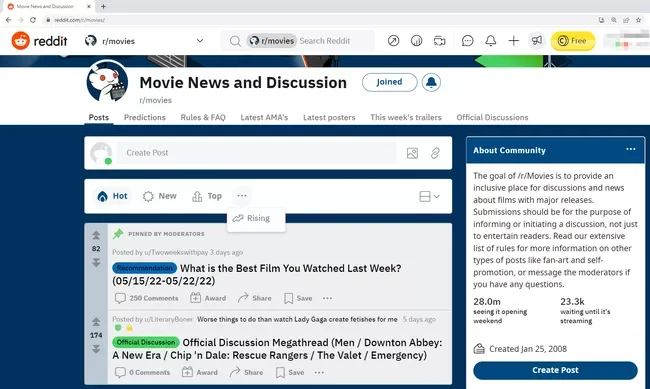Open the Rules & FAQ tab
650x389 pixels.
tap(203, 117)
